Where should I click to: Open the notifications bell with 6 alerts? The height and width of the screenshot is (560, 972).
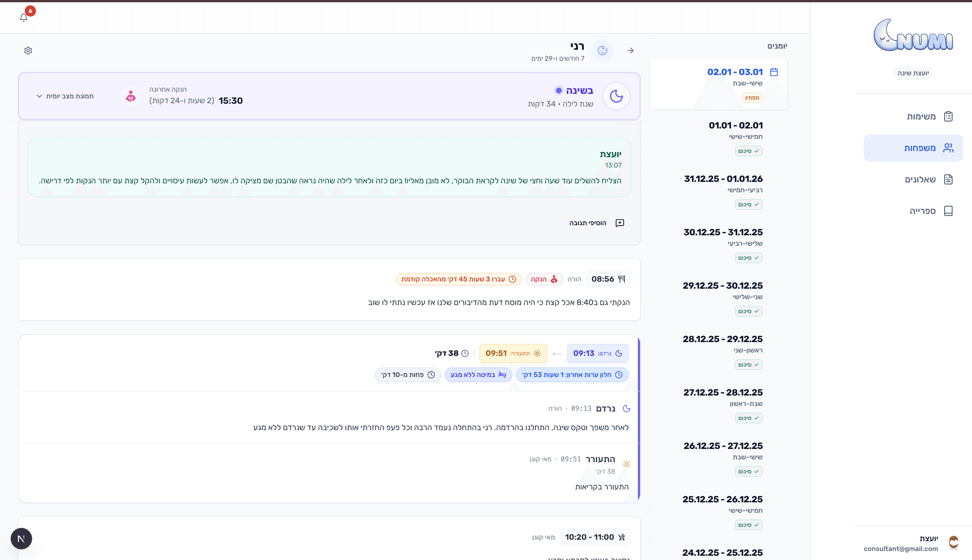(x=24, y=17)
